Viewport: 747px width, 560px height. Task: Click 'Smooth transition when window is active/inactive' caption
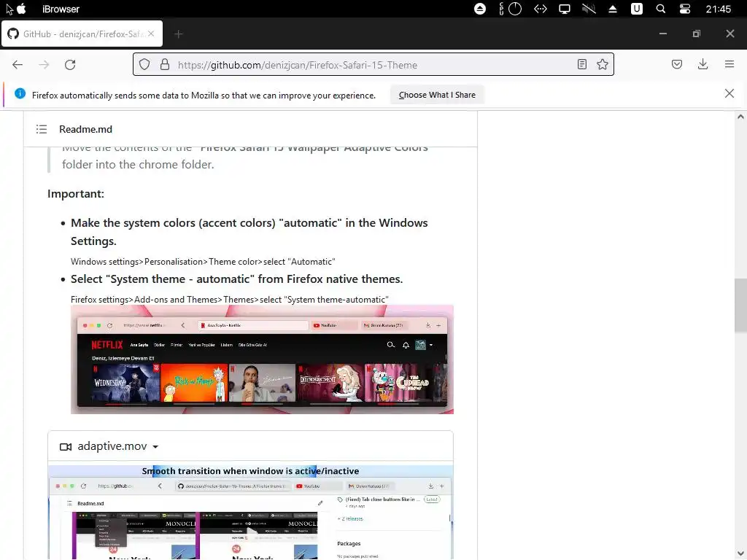coord(251,471)
